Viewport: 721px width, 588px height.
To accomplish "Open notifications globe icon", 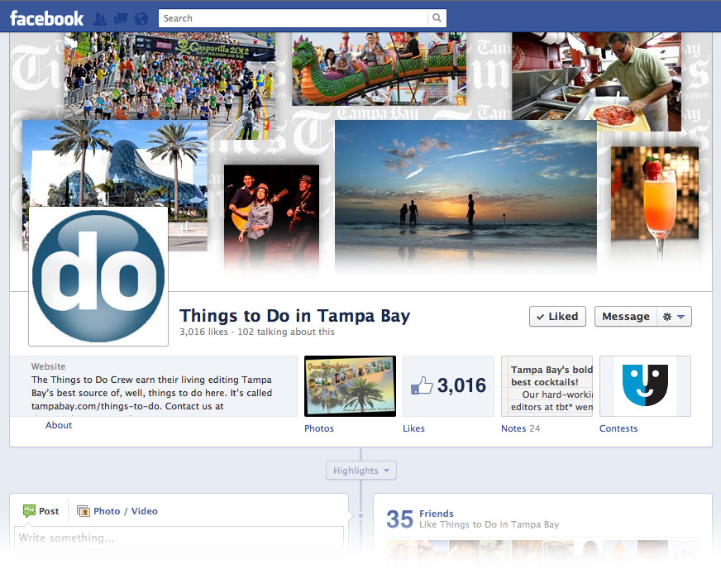I will (x=141, y=19).
